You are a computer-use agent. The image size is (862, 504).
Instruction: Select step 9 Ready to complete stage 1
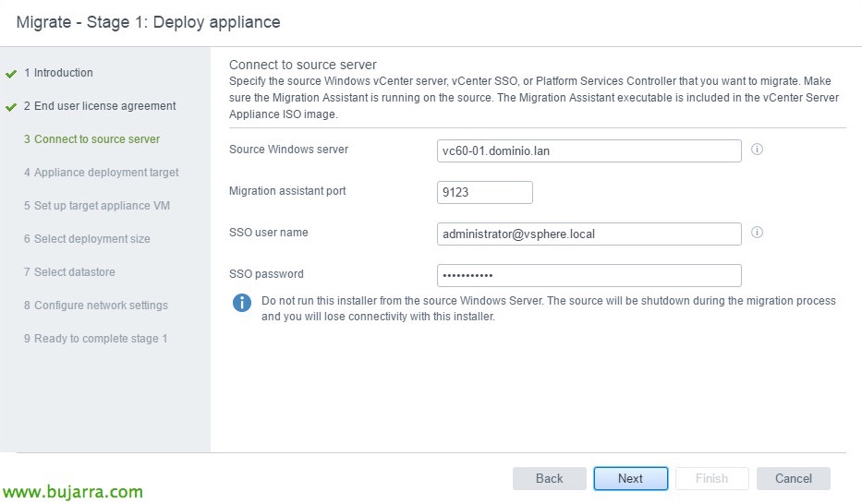95,339
